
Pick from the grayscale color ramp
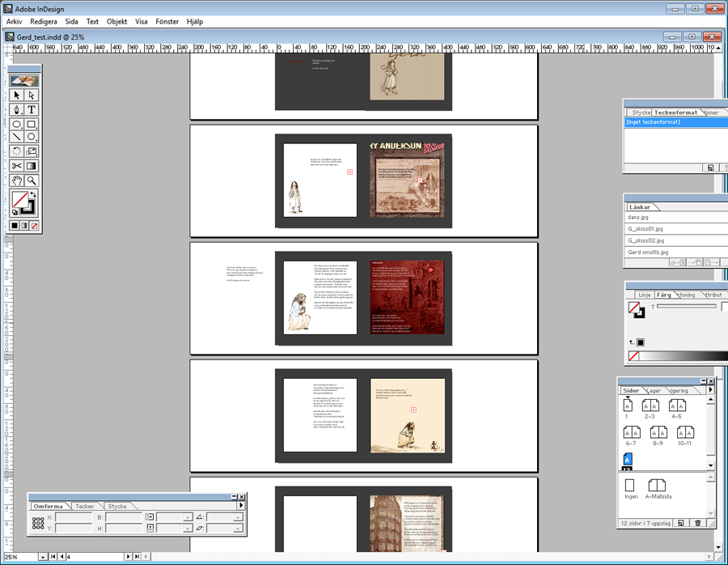pos(684,356)
